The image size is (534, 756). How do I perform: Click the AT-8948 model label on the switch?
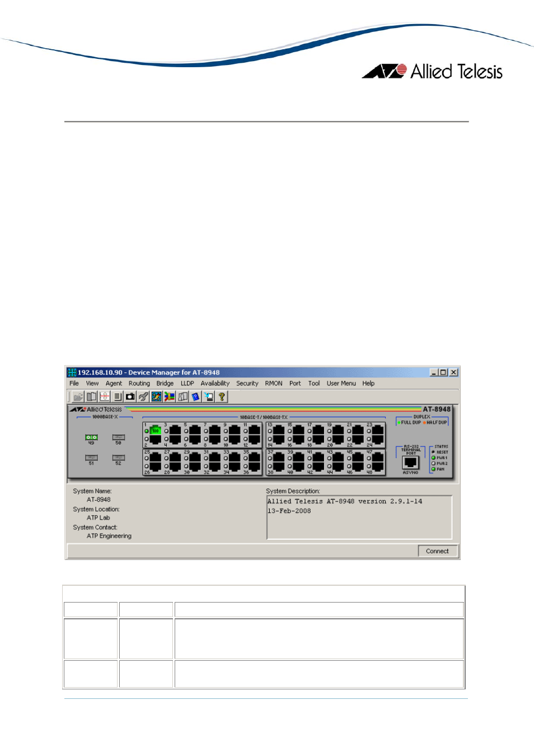437,409
